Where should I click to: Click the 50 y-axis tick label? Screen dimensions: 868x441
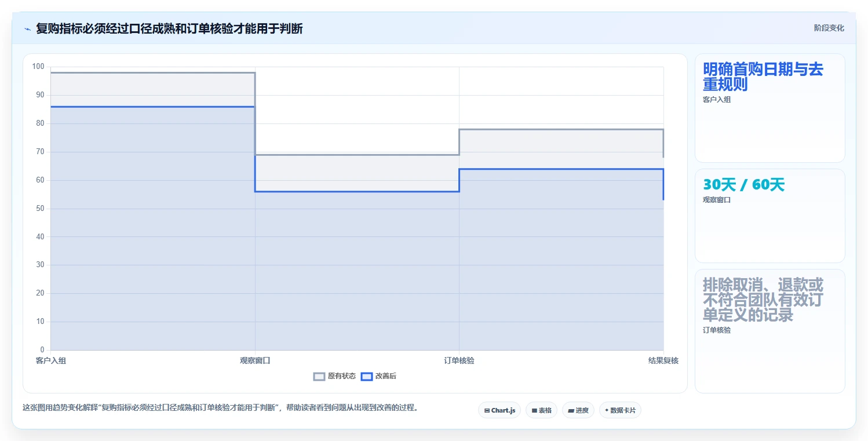40,208
